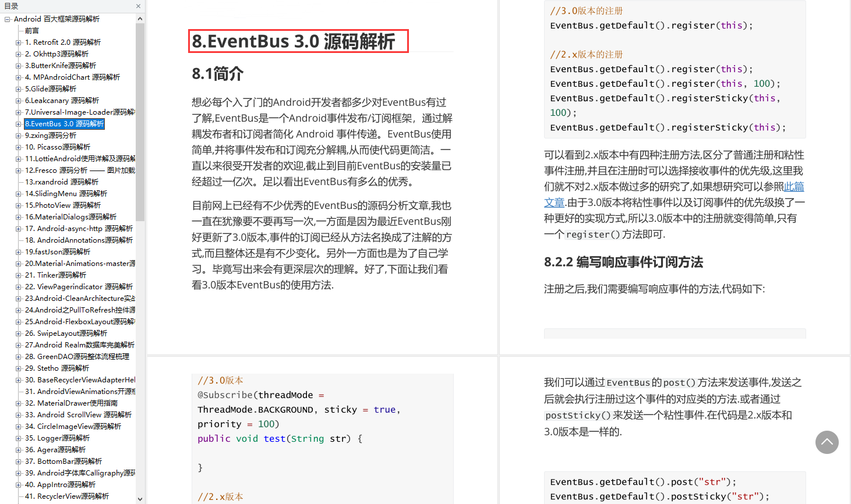Open 18. AndroidAnnotations源码解析
Screen dimensions: 851x504
tap(79, 240)
